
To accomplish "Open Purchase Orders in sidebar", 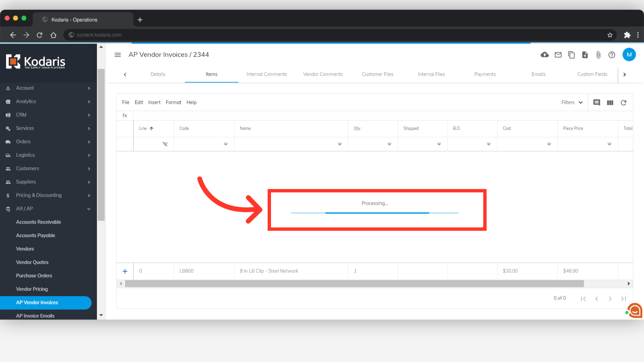I will (x=34, y=276).
